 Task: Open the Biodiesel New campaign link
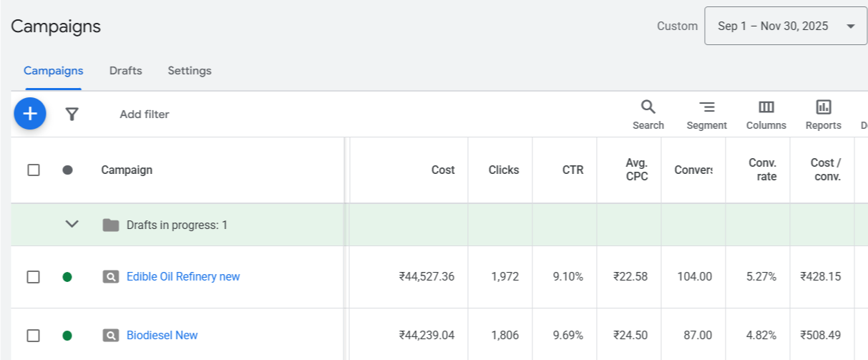click(162, 336)
